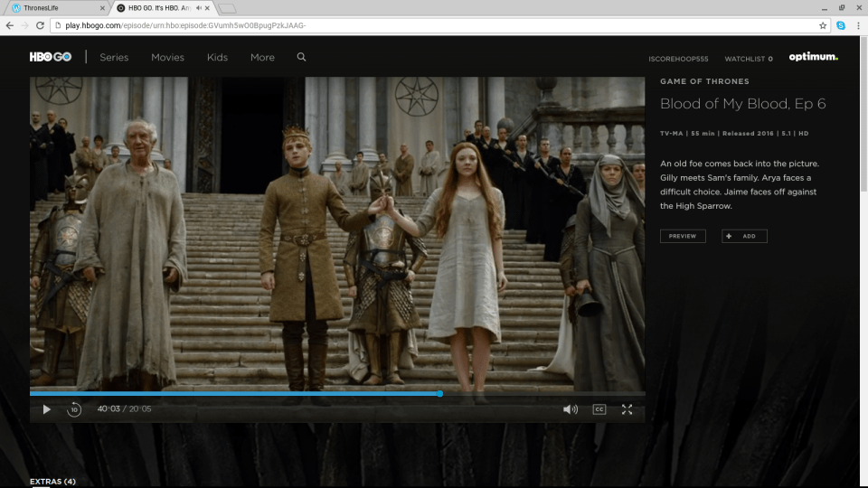Click the Preview button

pyautogui.click(x=683, y=236)
